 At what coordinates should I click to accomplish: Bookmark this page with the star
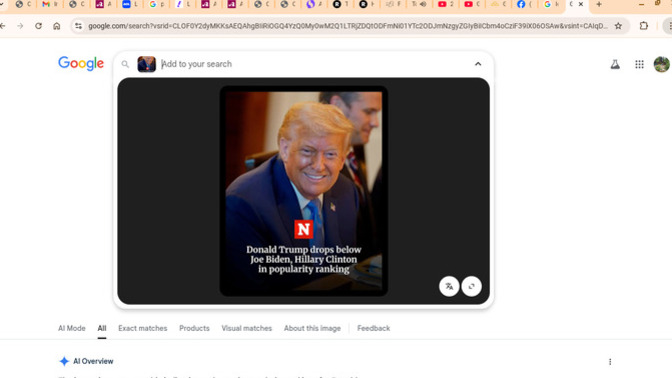[x=618, y=26]
